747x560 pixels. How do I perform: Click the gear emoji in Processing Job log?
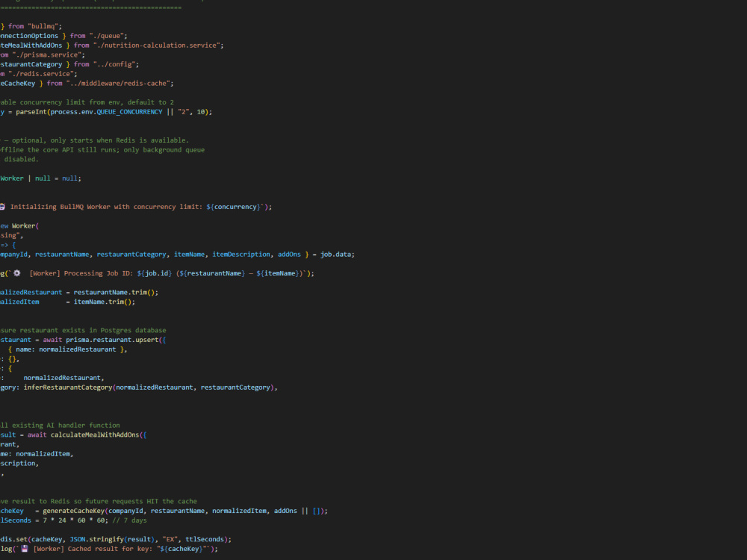(17, 273)
